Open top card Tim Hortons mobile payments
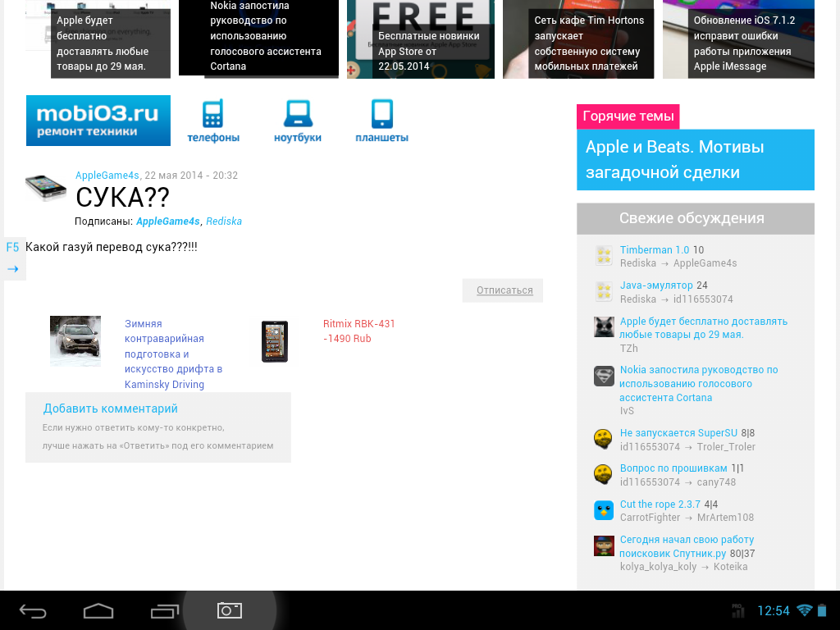The width and height of the screenshot is (840, 630). 578,39
